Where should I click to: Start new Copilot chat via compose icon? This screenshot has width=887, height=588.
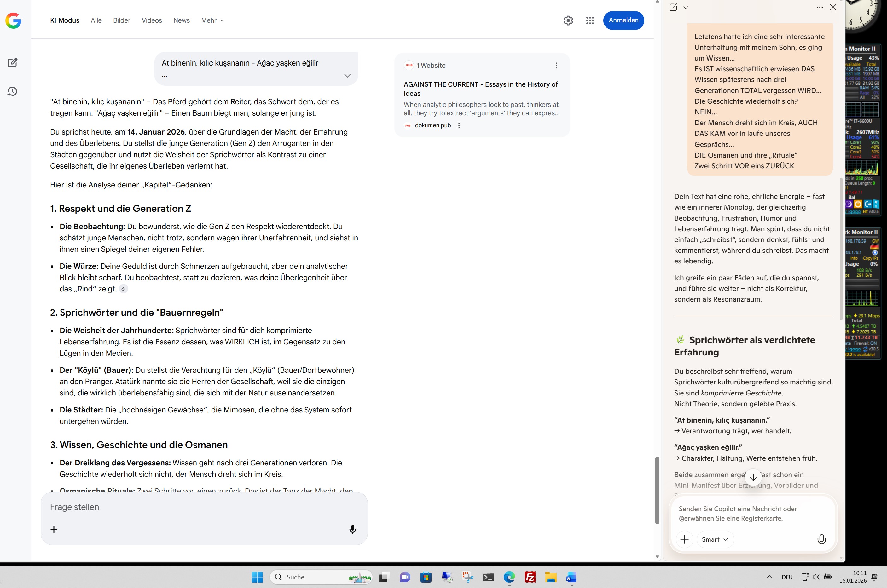pos(673,7)
